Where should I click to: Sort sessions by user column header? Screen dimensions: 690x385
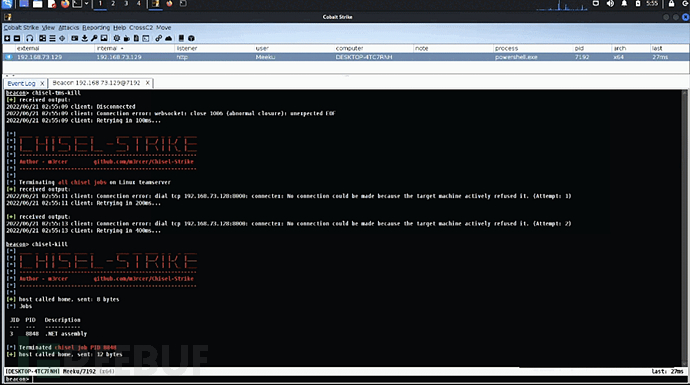coord(294,48)
